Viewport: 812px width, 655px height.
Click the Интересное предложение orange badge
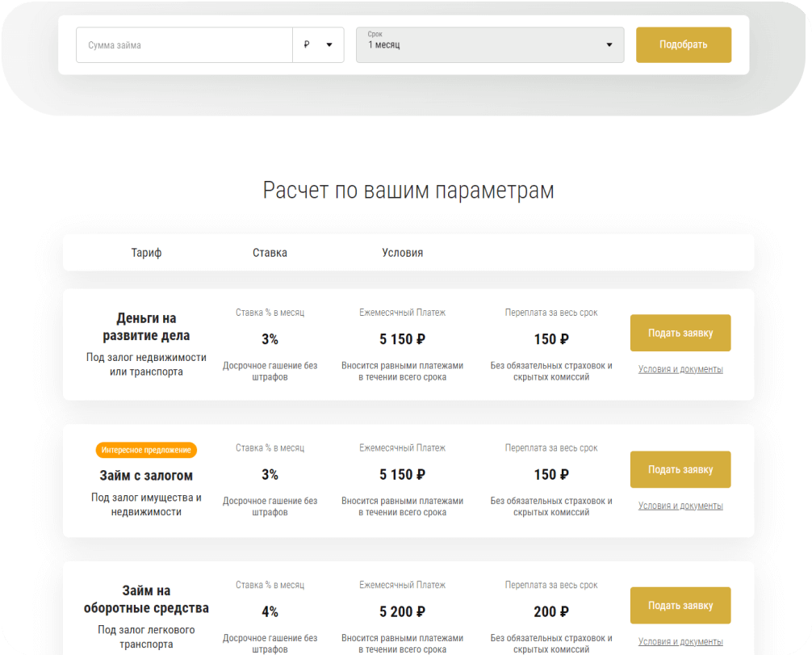[146, 450]
